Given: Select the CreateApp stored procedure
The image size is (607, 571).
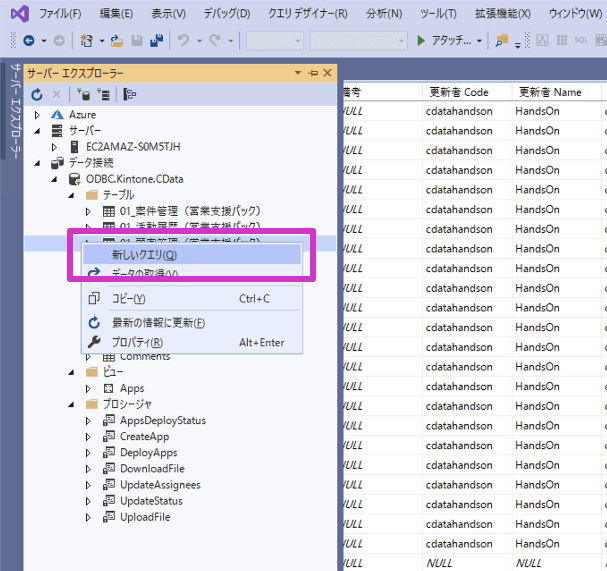Looking at the screenshot, I should pos(144,437).
